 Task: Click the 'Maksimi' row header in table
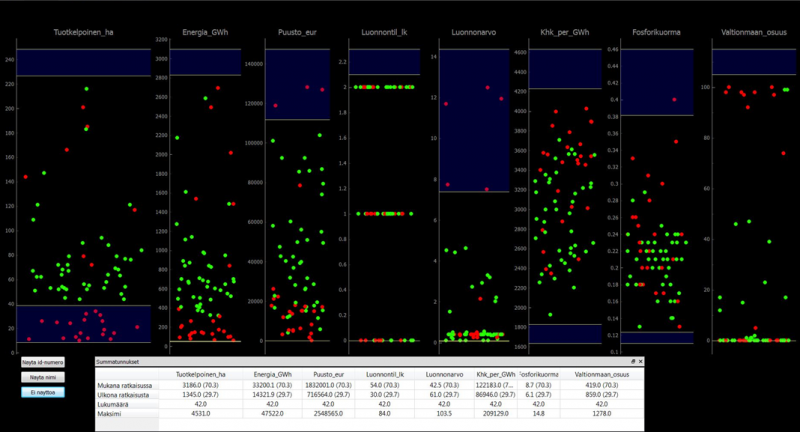(x=125, y=414)
